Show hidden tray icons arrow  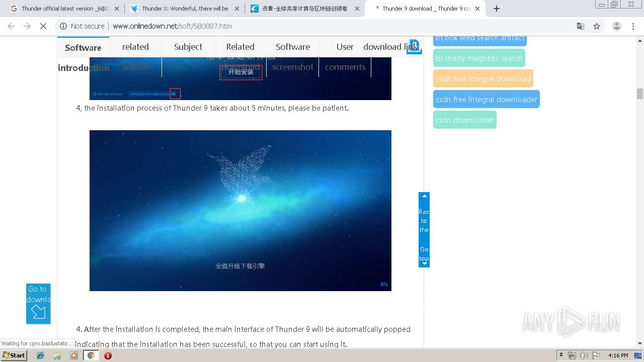561,355
